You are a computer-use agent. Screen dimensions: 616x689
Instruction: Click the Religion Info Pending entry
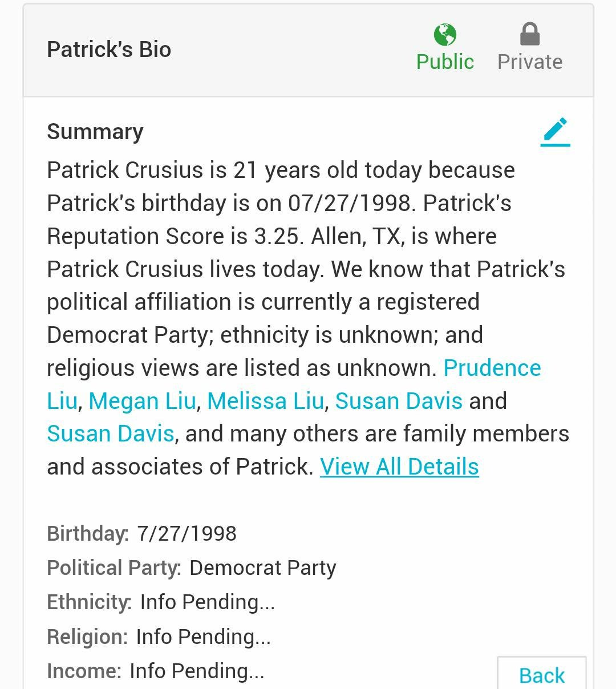(x=203, y=637)
